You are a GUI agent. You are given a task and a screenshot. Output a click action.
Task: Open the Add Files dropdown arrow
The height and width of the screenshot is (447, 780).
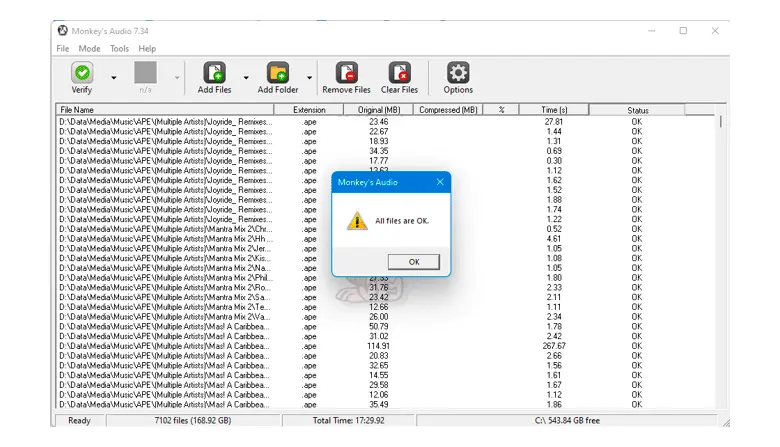point(246,78)
